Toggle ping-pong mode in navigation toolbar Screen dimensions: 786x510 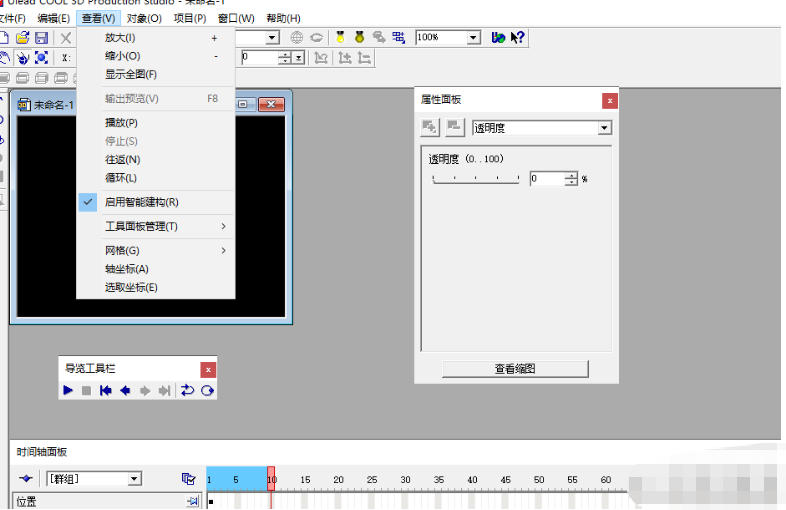(x=187, y=390)
